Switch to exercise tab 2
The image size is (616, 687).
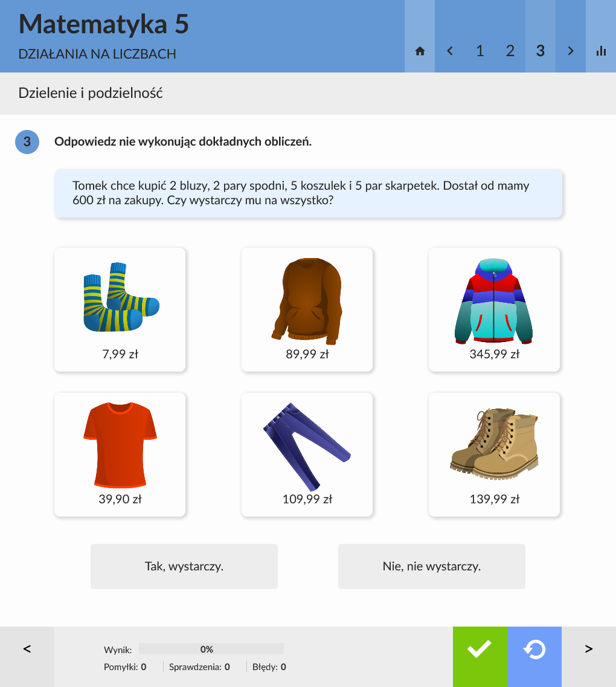(510, 51)
